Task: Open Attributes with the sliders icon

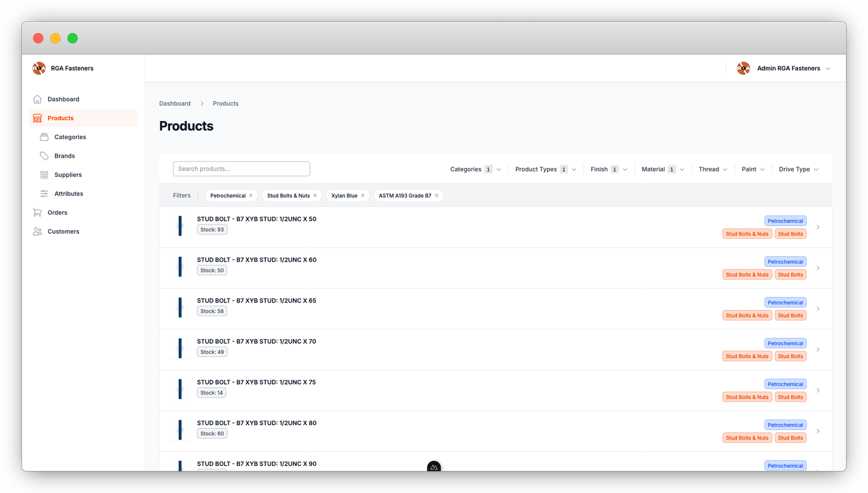Action: 44,193
